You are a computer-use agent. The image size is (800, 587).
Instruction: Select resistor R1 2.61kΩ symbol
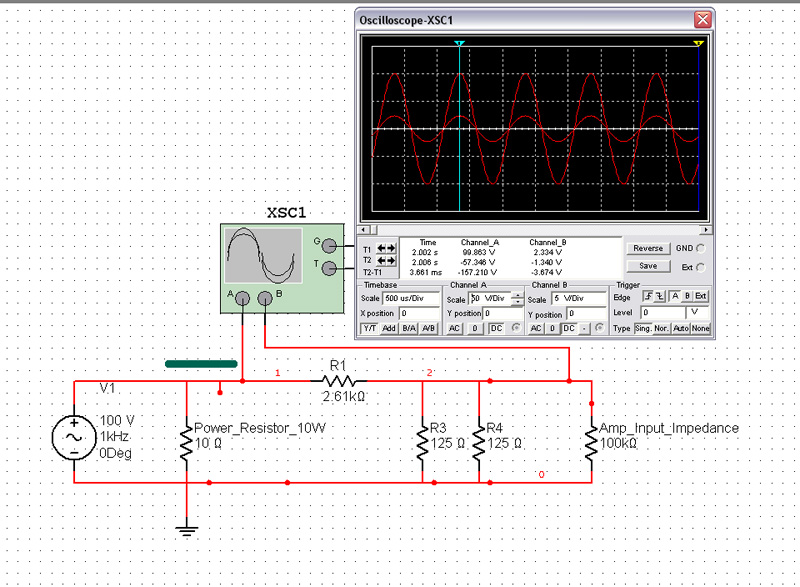[x=339, y=381]
